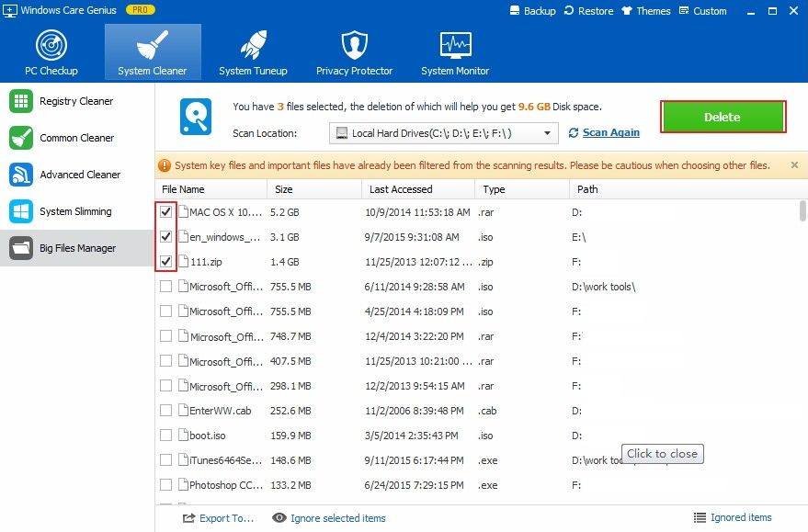Click the Export To arrow icon
The height and width of the screenshot is (532, 808).
189,518
